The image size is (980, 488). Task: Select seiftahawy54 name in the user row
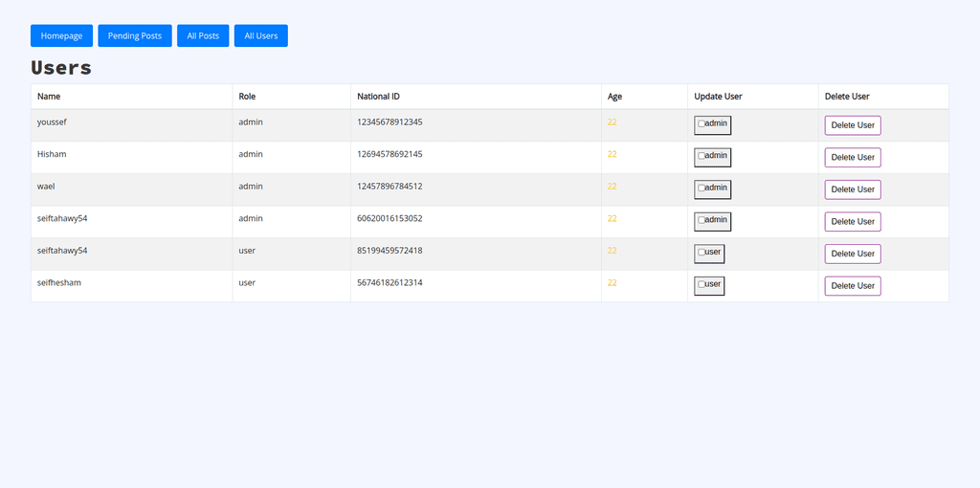click(x=62, y=251)
